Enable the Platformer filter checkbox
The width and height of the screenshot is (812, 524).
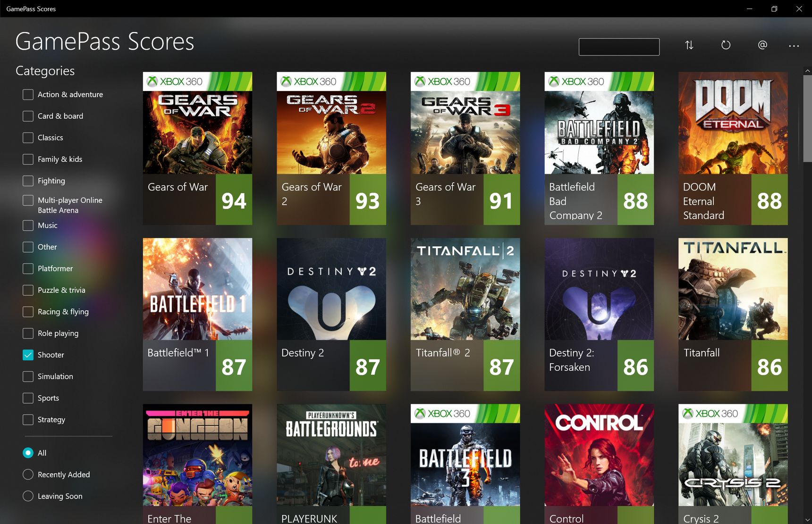point(28,268)
